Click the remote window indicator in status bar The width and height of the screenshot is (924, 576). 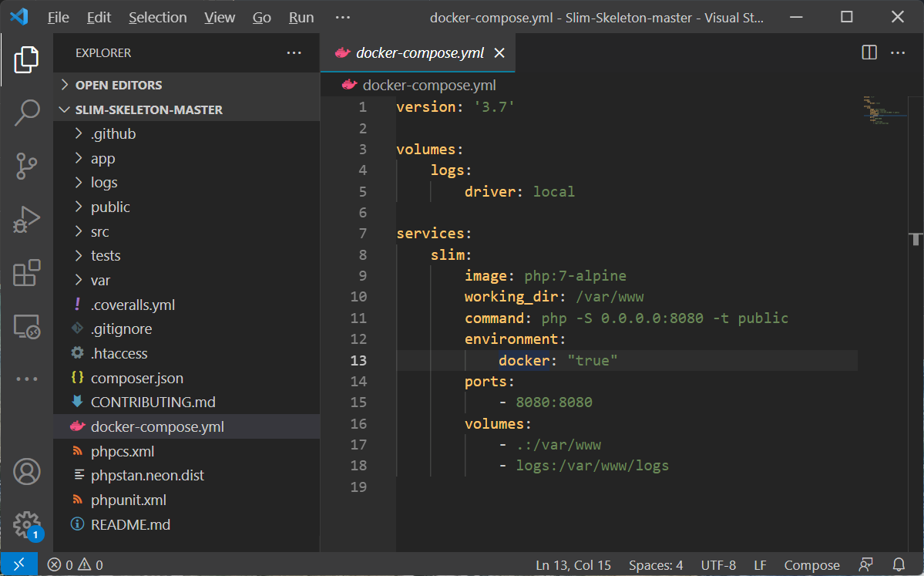(18, 564)
